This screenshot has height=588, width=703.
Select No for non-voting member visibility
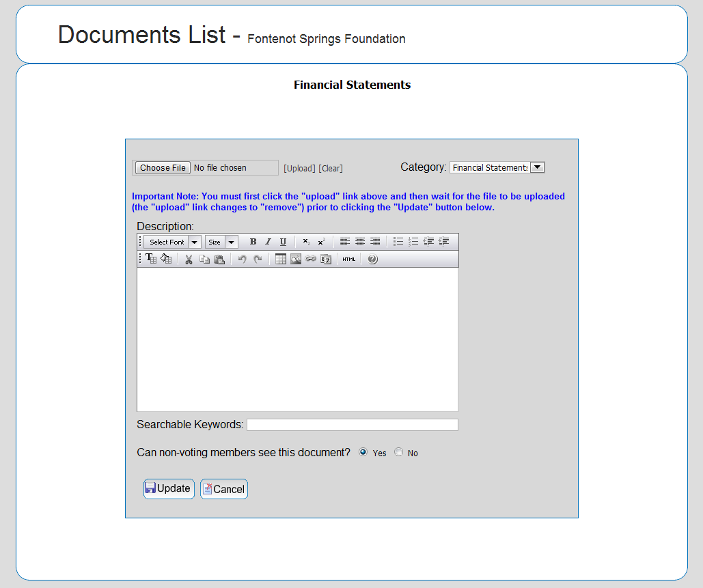pyautogui.click(x=399, y=452)
